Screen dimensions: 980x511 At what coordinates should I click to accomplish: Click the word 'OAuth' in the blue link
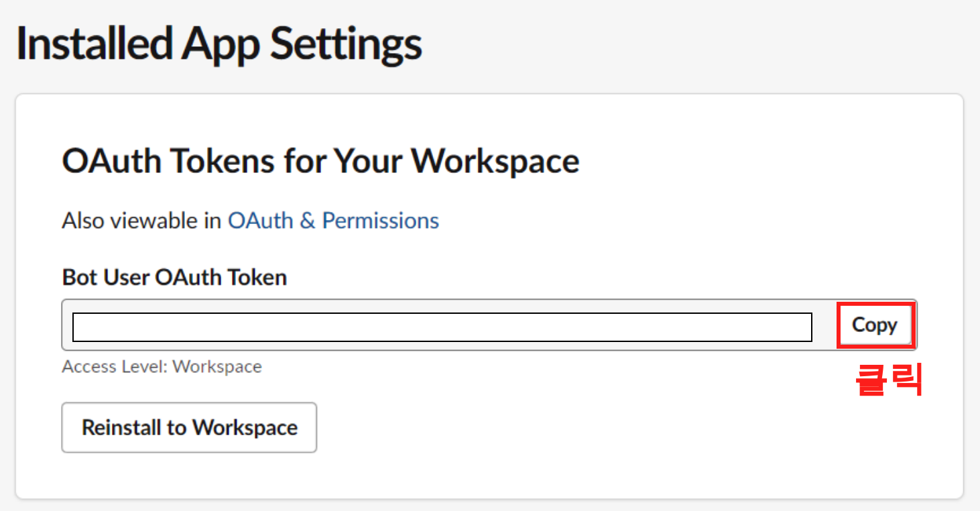click(x=261, y=221)
